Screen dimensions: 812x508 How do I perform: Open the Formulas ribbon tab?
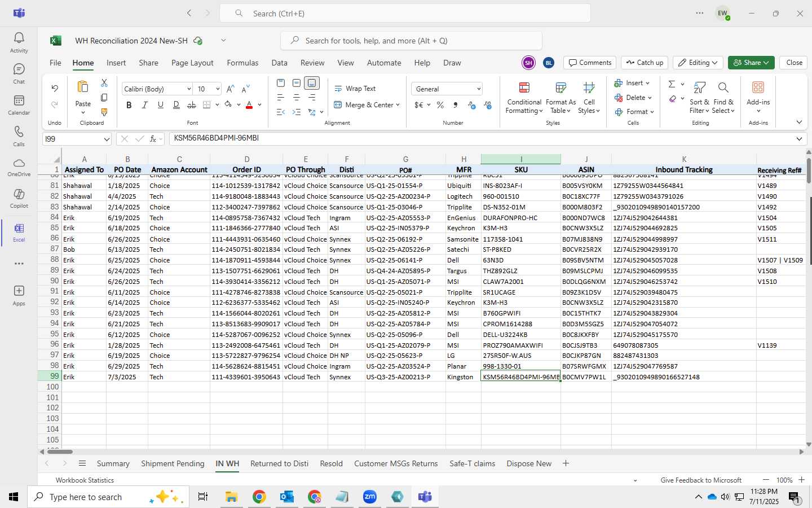click(x=242, y=63)
